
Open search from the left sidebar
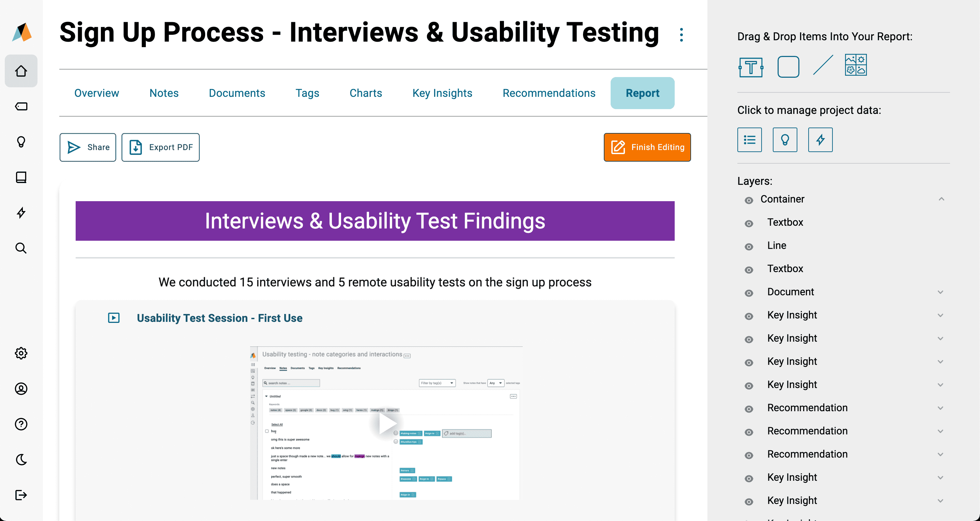point(21,248)
